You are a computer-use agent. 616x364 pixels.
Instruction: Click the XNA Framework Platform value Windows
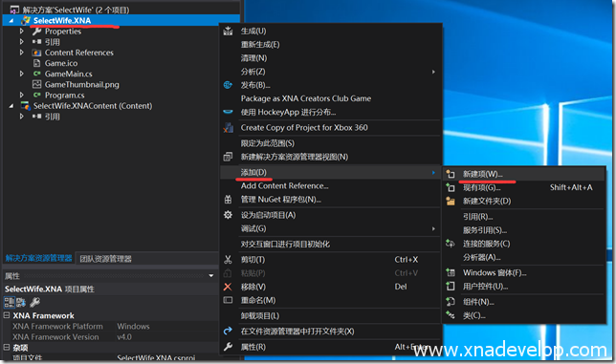(x=133, y=327)
